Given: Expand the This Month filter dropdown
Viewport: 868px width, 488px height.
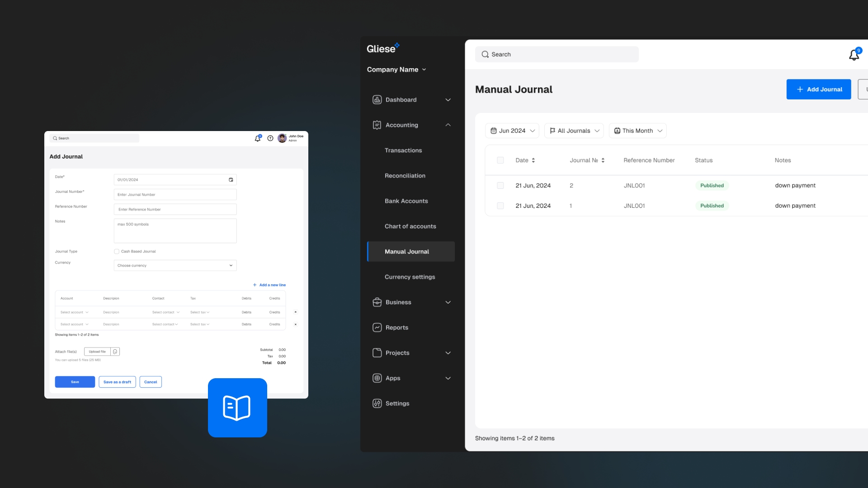Looking at the screenshot, I should coord(638,131).
